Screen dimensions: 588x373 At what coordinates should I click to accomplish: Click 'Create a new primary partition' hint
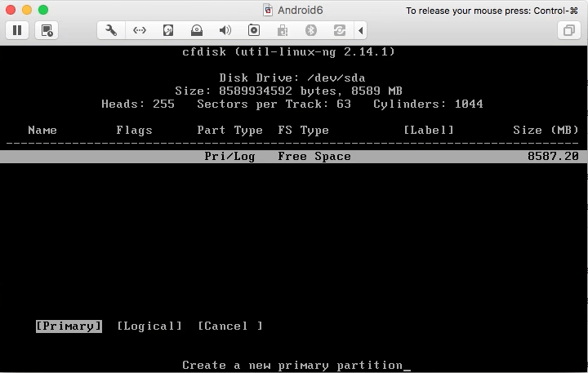pyautogui.click(x=292, y=365)
